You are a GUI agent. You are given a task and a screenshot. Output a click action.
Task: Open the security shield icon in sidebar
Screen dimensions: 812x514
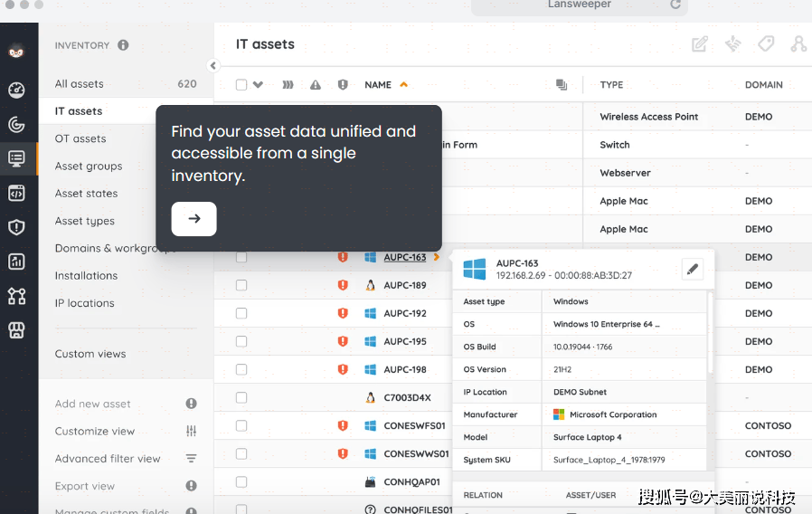[16, 227]
